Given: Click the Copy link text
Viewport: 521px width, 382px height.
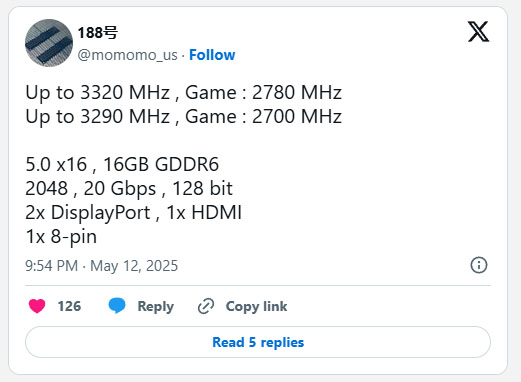Looking at the screenshot, I should pyautogui.click(x=256, y=307).
